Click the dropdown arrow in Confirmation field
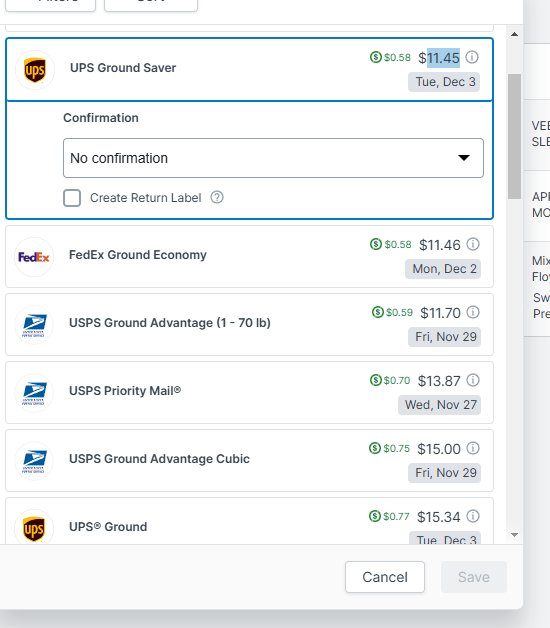Image resolution: width=550 pixels, height=628 pixels. pyautogui.click(x=464, y=158)
